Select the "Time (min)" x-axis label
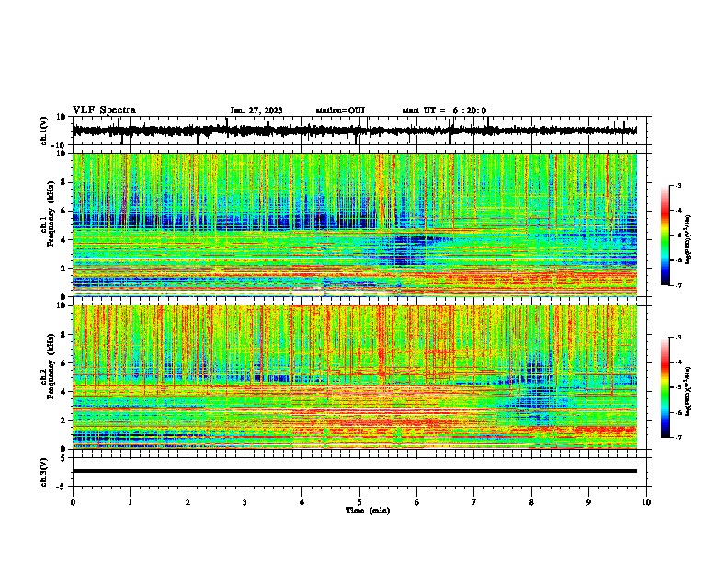 pyautogui.click(x=368, y=511)
